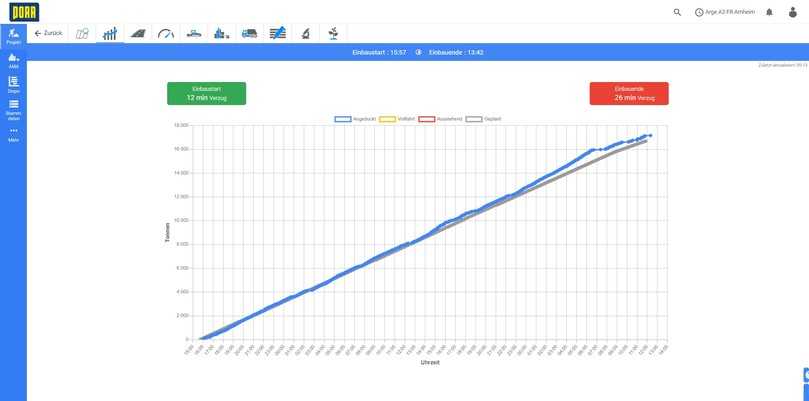Click the green Einbaustart delay card

pyautogui.click(x=206, y=93)
